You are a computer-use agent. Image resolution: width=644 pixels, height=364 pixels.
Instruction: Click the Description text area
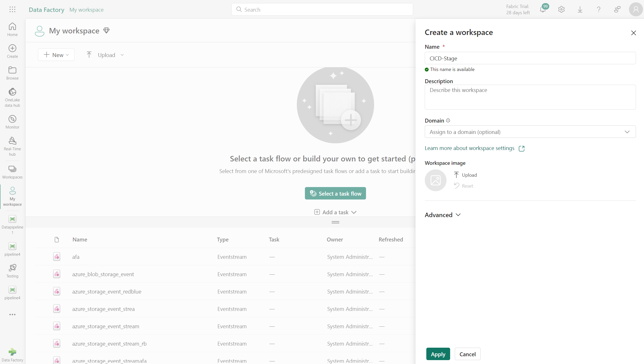530,97
